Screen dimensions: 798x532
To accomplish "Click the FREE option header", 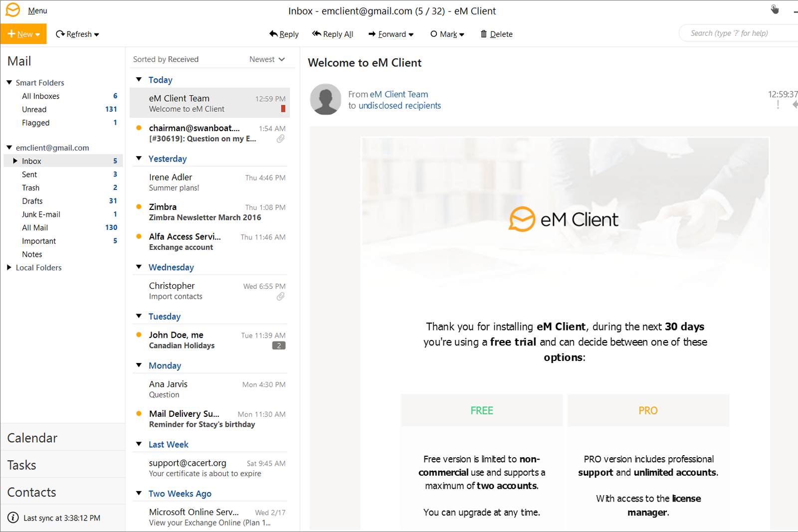I will 482,410.
